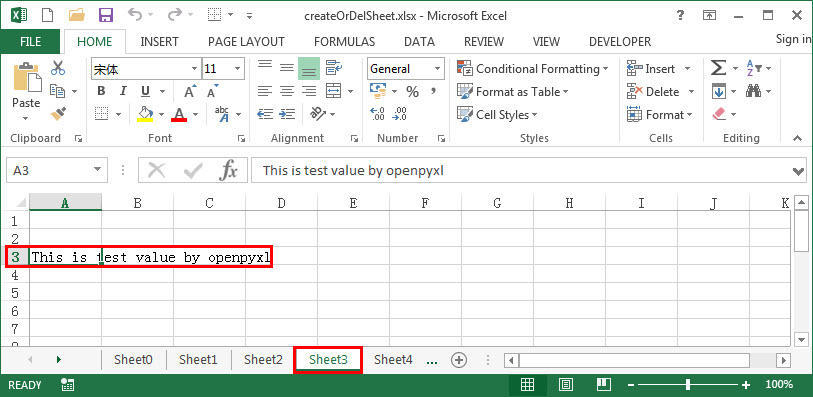Click Merge & Center icon
Viewport: 813px width, 397px height.
[333, 91]
